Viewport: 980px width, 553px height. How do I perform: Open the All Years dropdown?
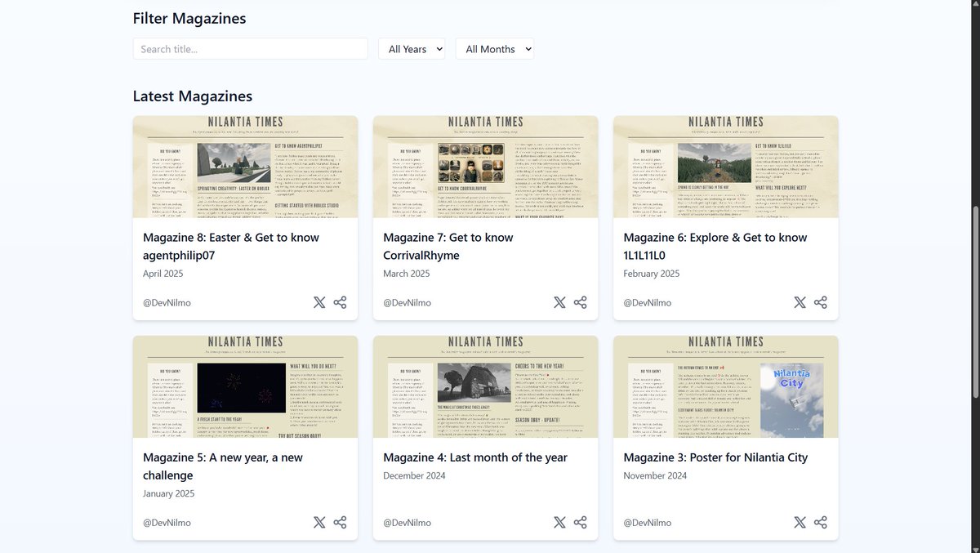pos(412,49)
